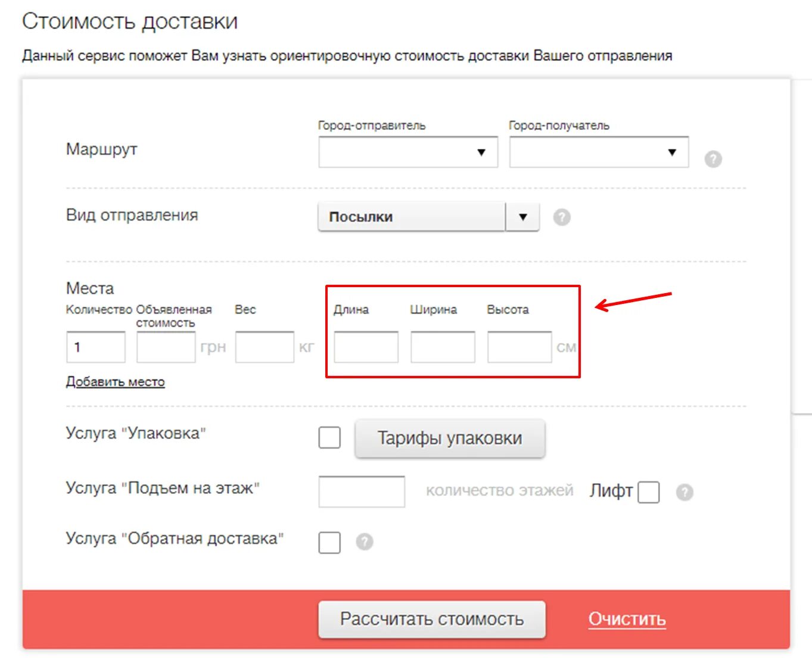Click the Вид отправления label

[132, 215]
